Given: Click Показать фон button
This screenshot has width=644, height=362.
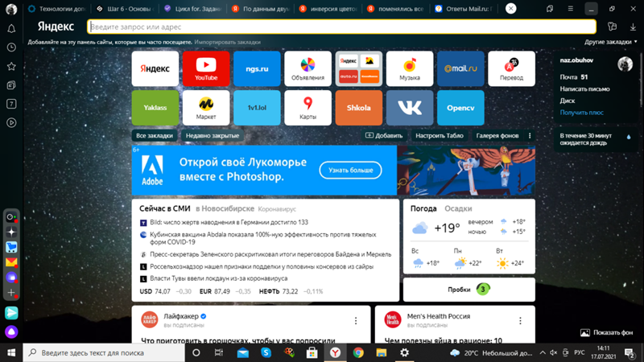Looking at the screenshot, I should [x=607, y=332].
